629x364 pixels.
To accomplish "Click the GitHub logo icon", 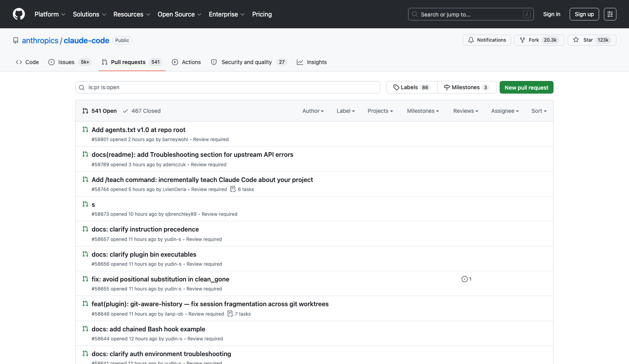I will point(19,14).
